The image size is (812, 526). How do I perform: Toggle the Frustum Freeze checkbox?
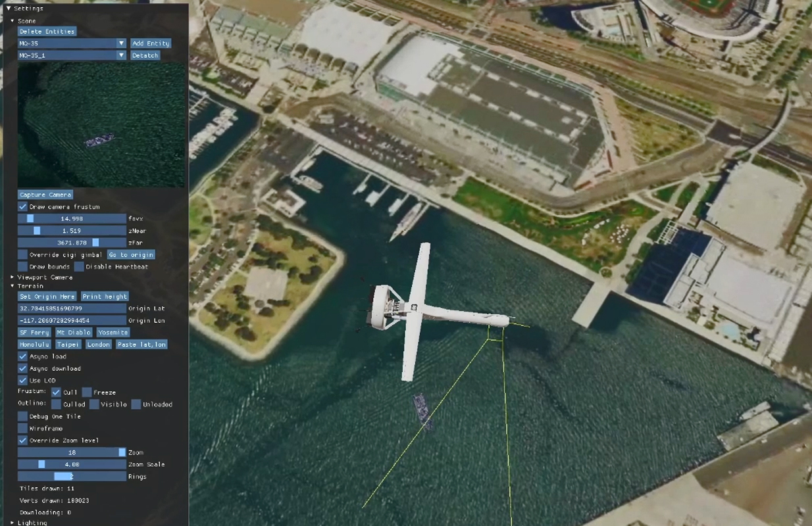87,393
